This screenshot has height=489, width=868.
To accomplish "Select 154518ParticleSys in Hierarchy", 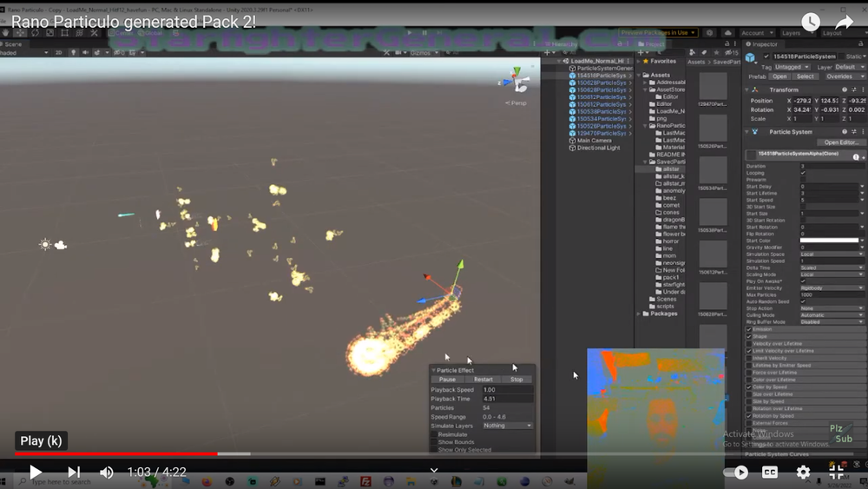I will [602, 76].
